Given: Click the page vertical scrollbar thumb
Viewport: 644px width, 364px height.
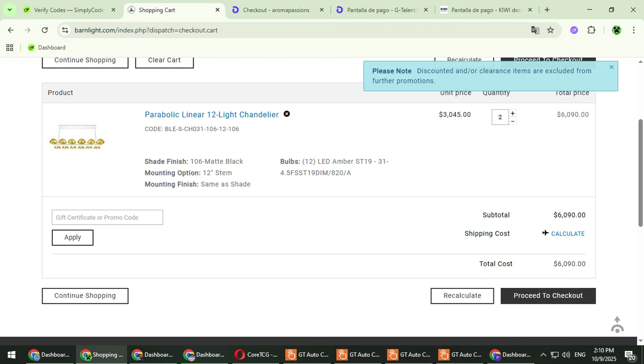Looking at the screenshot, I should coord(640,173).
